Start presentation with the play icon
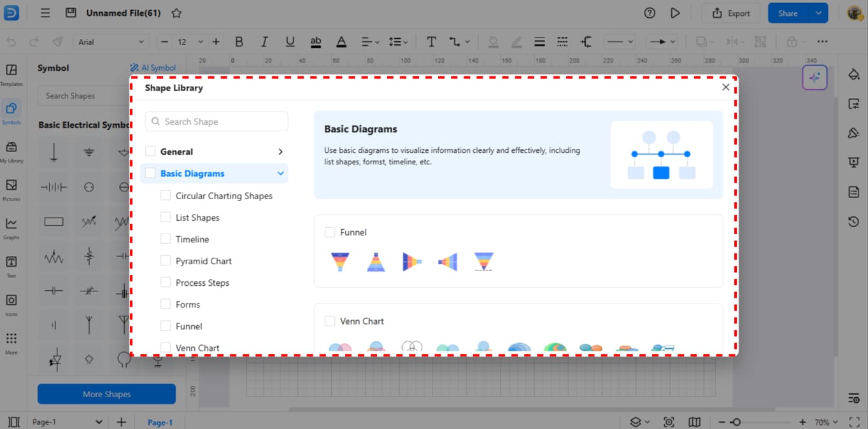This screenshot has height=429, width=868. coord(675,13)
